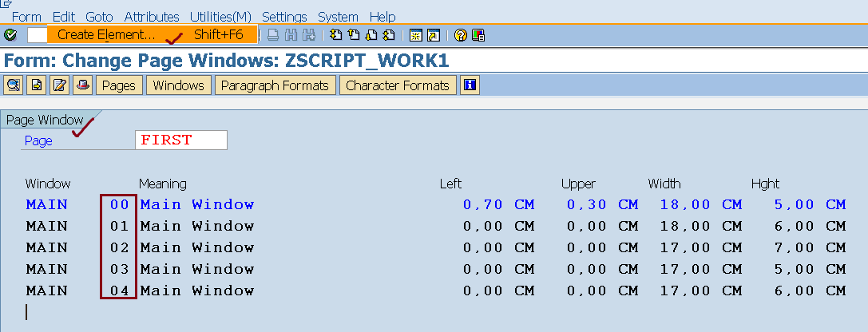Click the Print icon in toolbar
Image resolution: width=868 pixels, height=332 pixels.
pyautogui.click(x=273, y=35)
